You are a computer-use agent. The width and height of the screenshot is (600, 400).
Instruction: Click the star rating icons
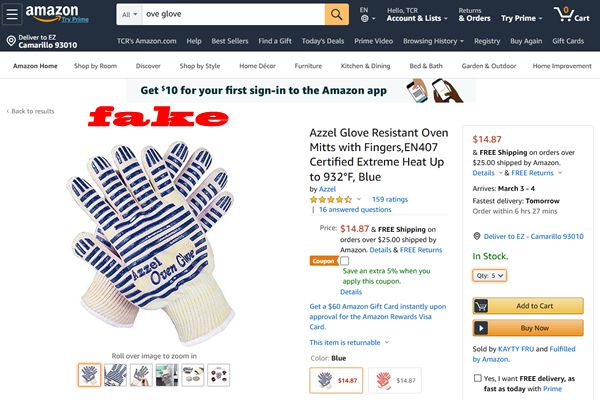point(331,199)
